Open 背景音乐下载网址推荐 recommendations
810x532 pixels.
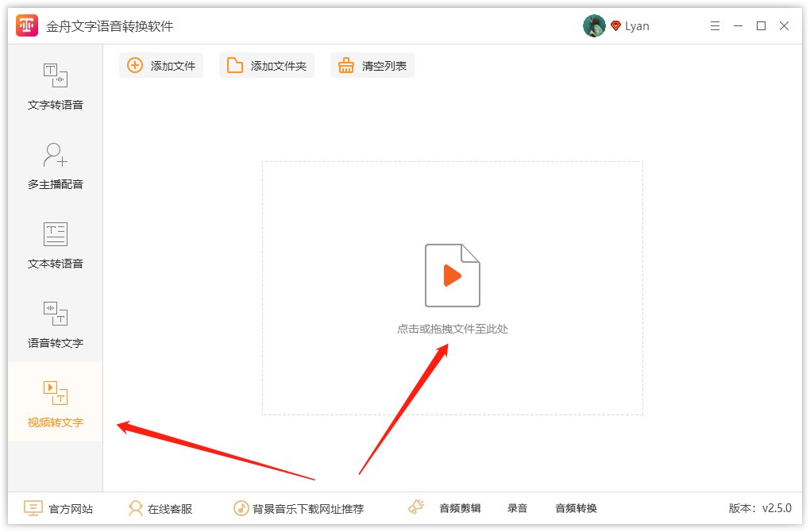click(302, 508)
